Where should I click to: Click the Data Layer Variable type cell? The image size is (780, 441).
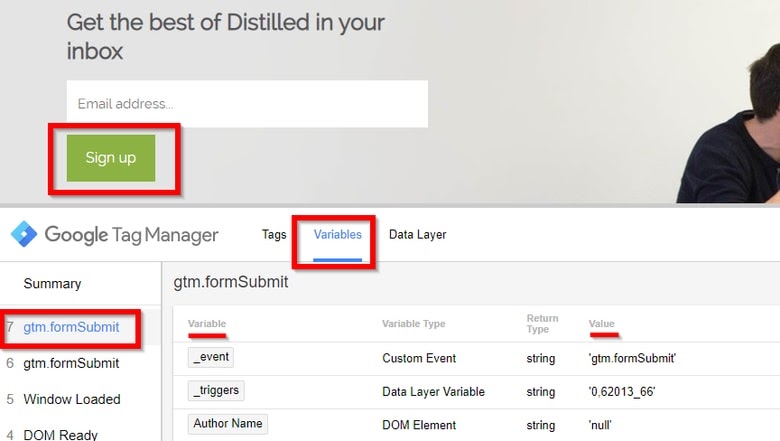pos(433,392)
